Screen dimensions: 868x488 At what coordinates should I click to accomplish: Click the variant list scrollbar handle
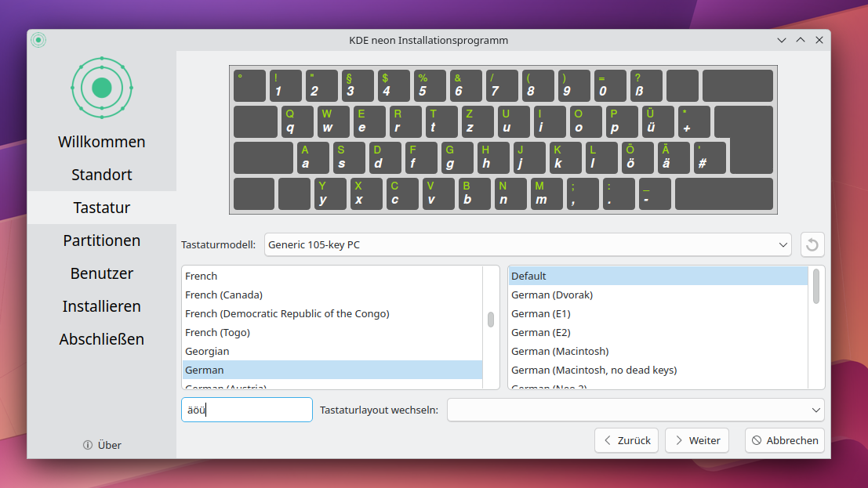tap(816, 287)
